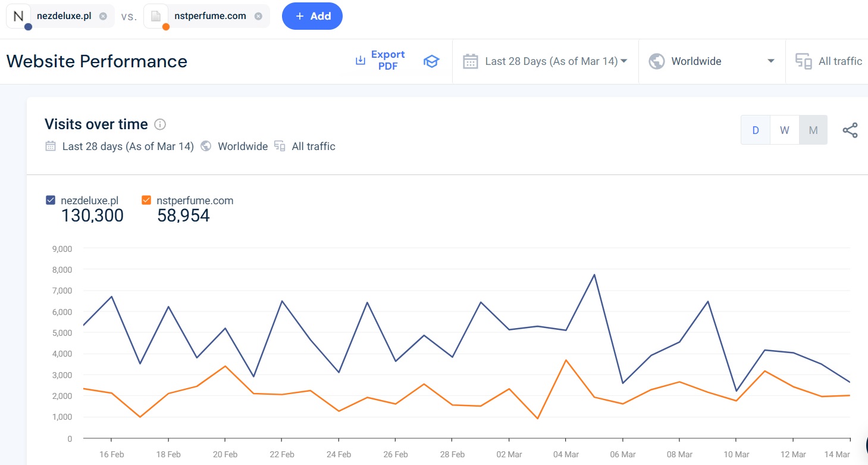Select the Monthly (M) granularity
The width and height of the screenshot is (868, 465).
[x=813, y=130]
